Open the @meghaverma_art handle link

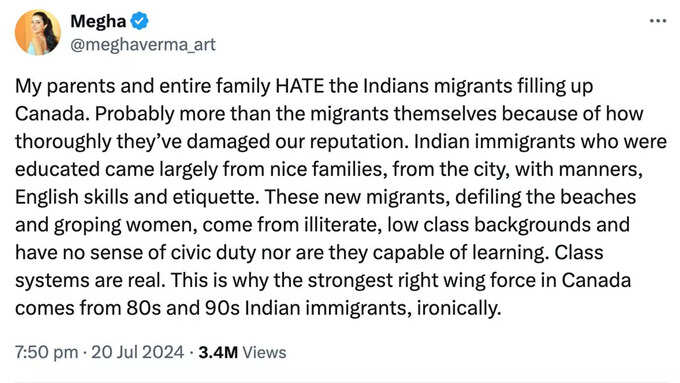tap(143, 44)
